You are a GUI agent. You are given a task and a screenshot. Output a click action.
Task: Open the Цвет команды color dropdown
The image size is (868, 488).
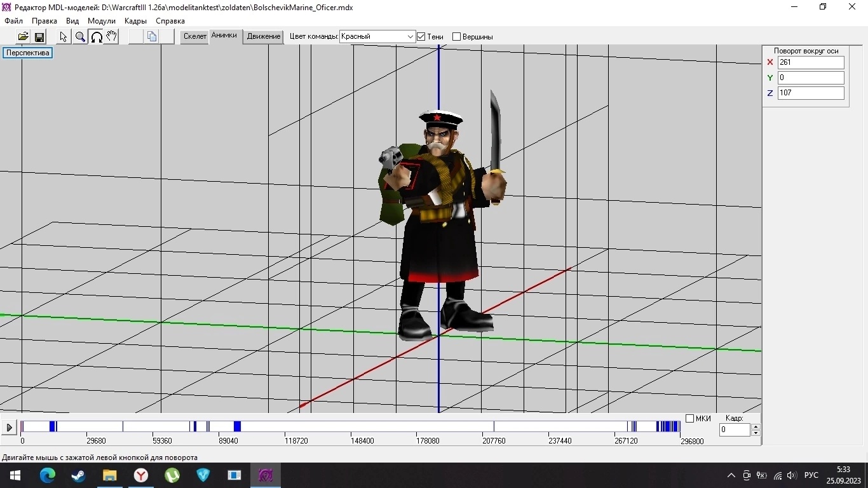pyautogui.click(x=377, y=36)
